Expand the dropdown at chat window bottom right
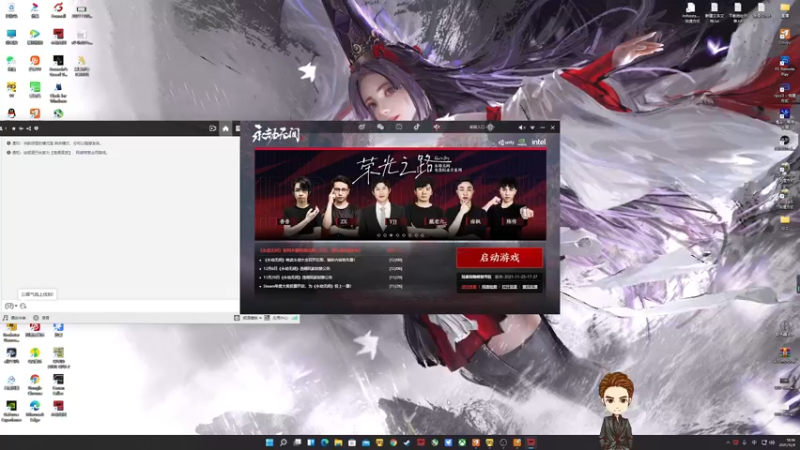The image size is (800, 450). (x=261, y=318)
